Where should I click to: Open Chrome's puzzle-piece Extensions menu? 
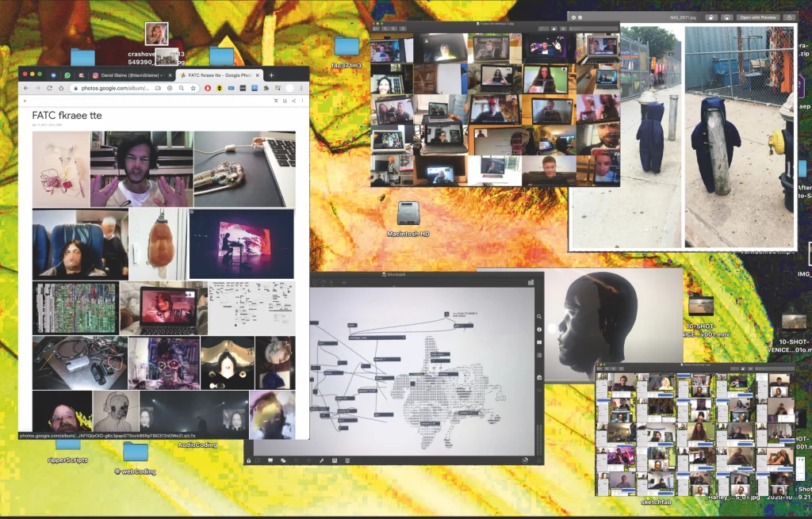[x=266, y=89]
